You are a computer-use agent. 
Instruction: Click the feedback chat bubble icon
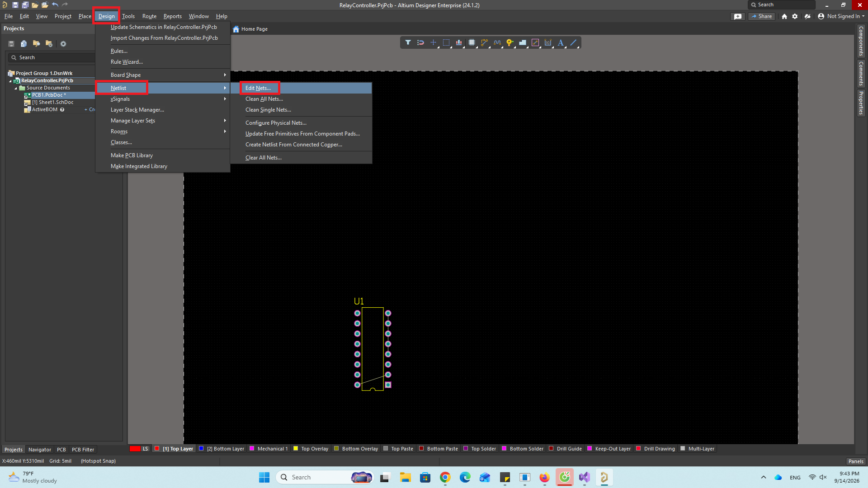[x=738, y=16]
